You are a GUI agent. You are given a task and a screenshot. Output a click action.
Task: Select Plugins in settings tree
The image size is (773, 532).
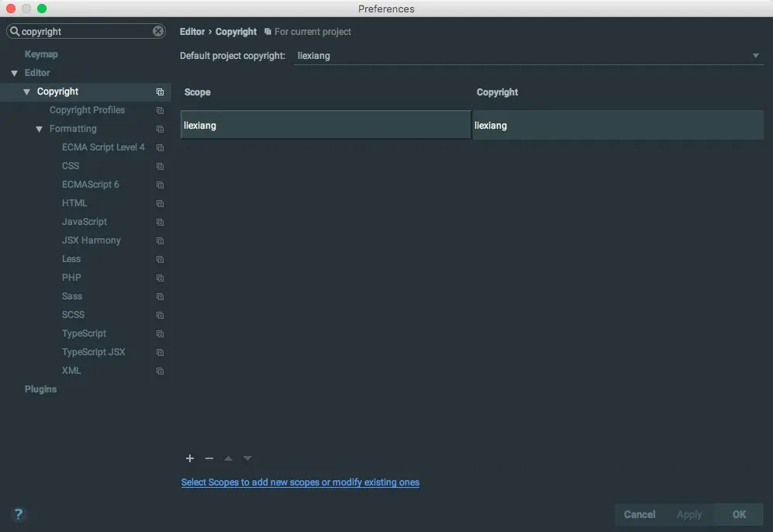pyautogui.click(x=40, y=389)
